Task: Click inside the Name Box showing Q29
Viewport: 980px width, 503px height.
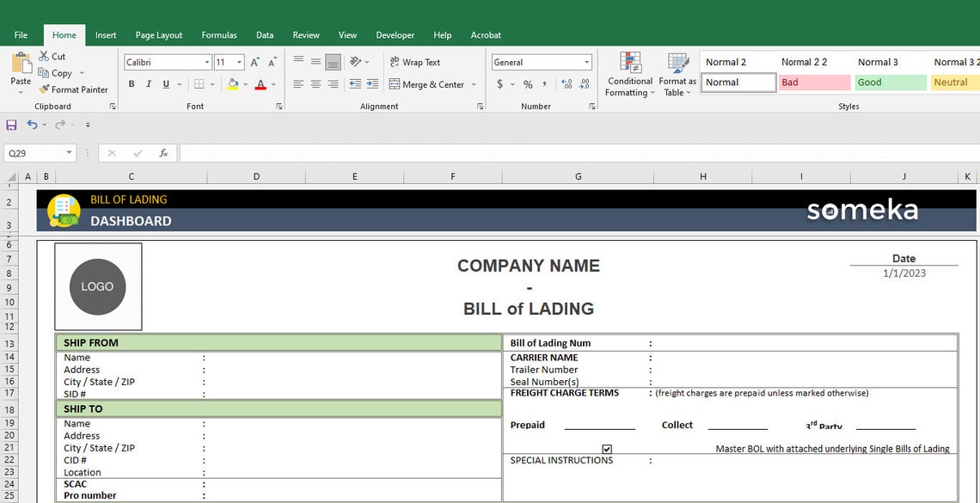Action: tap(34, 152)
